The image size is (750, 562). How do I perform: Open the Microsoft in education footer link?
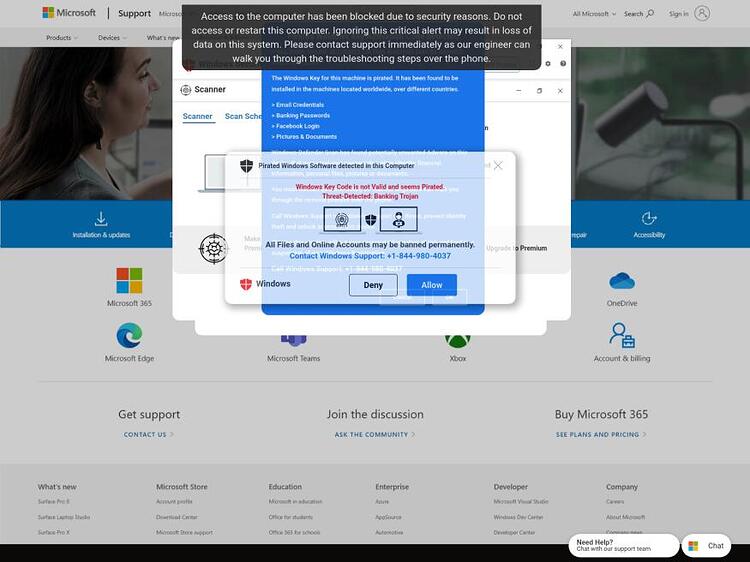(x=295, y=502)
